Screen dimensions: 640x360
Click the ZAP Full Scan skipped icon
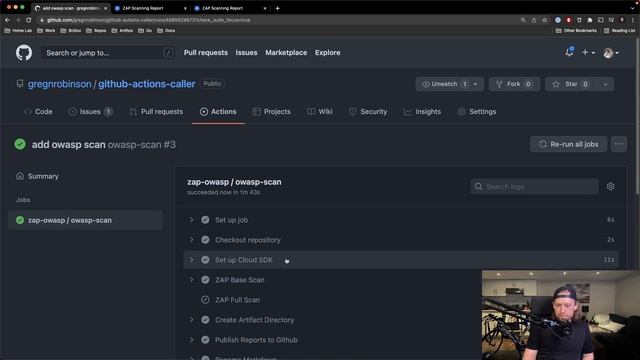(x=205, y=300)
